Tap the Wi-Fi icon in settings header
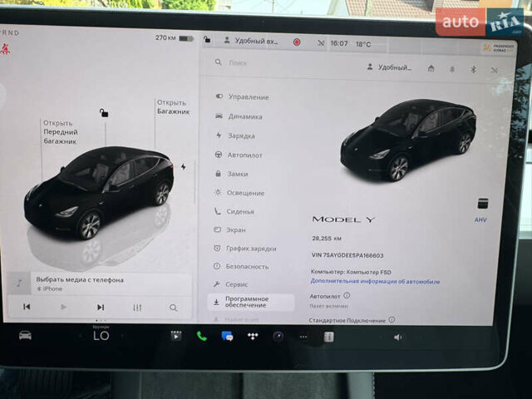 click(495, 70)
